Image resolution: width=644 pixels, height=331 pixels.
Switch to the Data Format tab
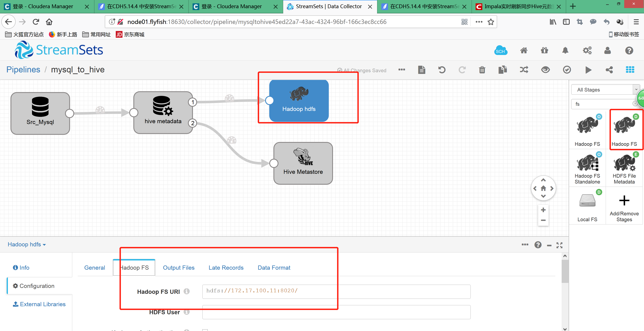pos(274,267)
